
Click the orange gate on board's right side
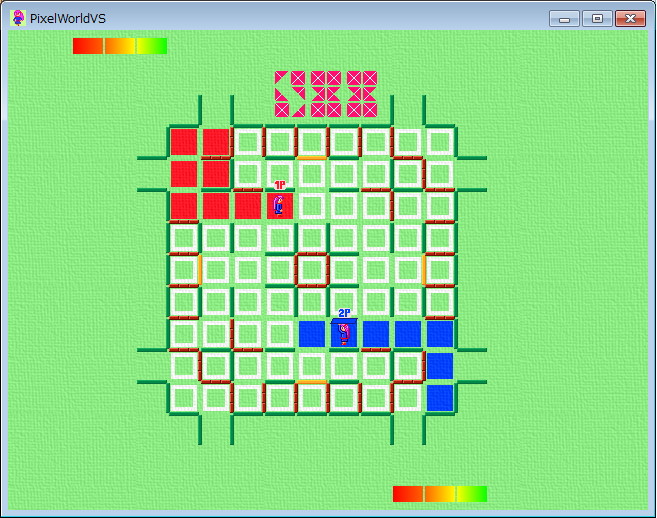click(424, 270)
